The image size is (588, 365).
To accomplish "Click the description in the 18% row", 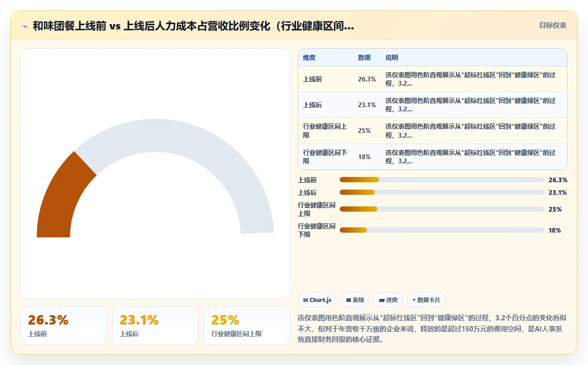I will (x=470, y=157).
